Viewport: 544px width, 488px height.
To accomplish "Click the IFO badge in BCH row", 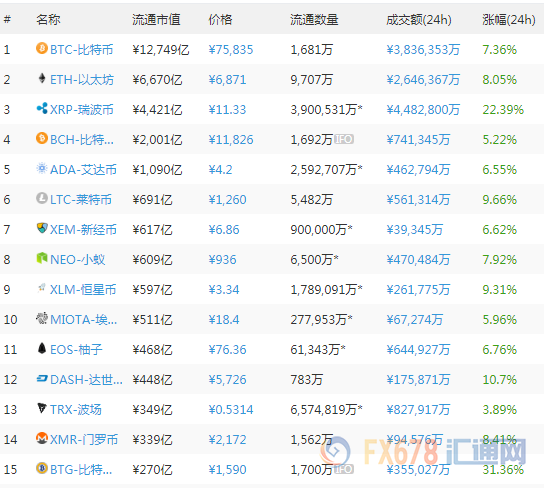I will click(x=344, y=139).
